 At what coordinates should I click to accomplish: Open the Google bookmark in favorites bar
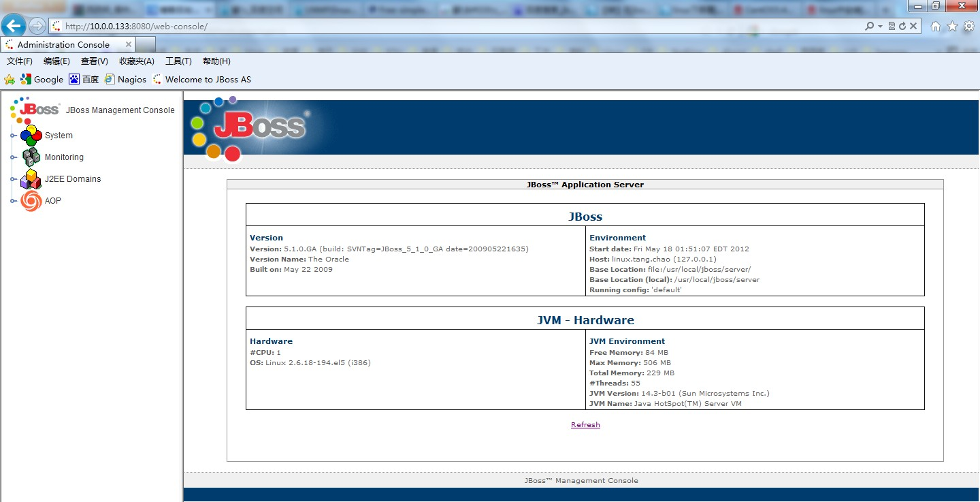(42, 79)
